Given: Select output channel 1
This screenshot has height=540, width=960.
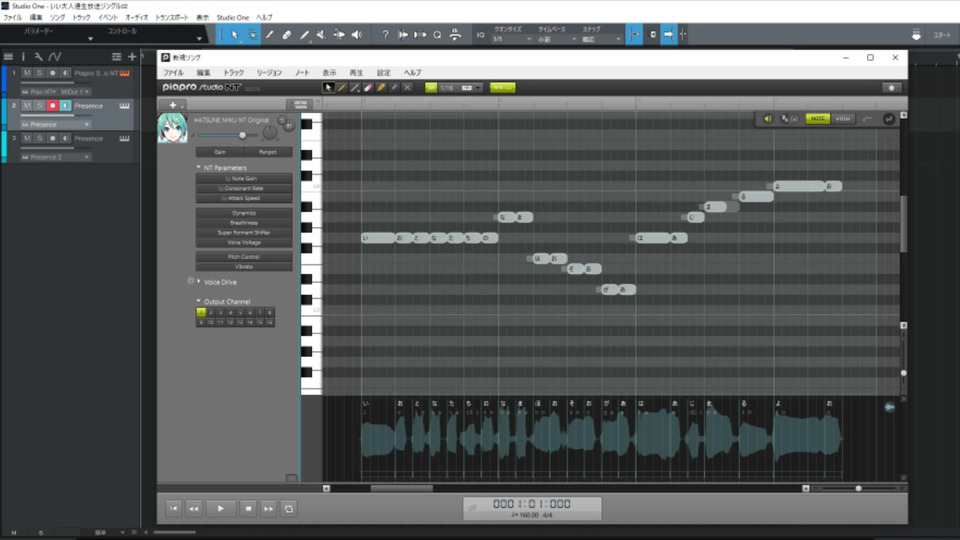Looking at the screenshot, I should (x=201, y=312).
